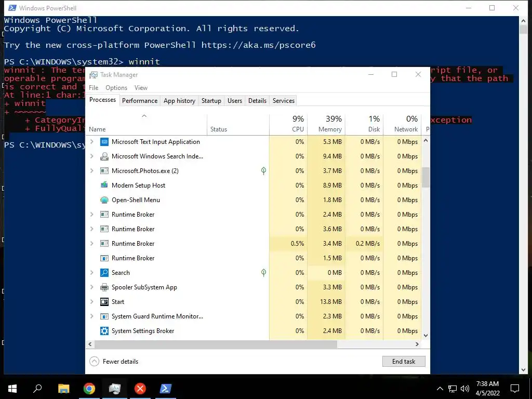The width and height of the screenshot is (532, 399).
Task: Click the Microsoft Text Input Application icon
Action: click(104, 142)
